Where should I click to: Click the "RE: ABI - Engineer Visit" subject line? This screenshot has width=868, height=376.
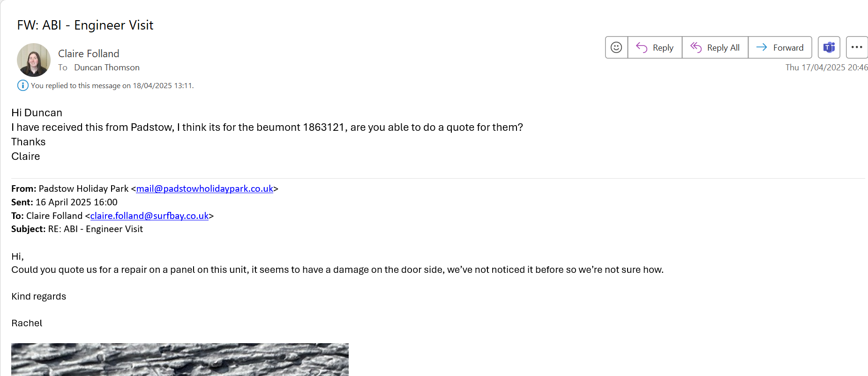[95, 229]
